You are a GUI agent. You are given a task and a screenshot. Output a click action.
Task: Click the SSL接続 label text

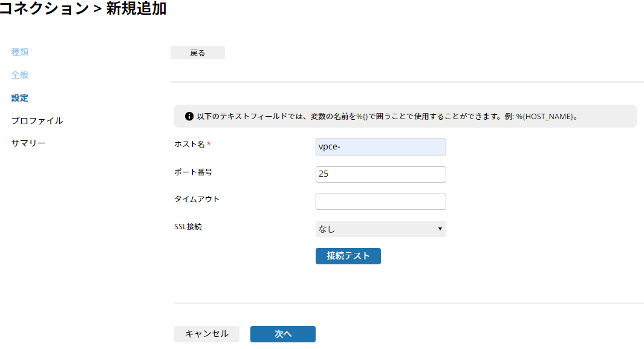[x=188, y=227]
